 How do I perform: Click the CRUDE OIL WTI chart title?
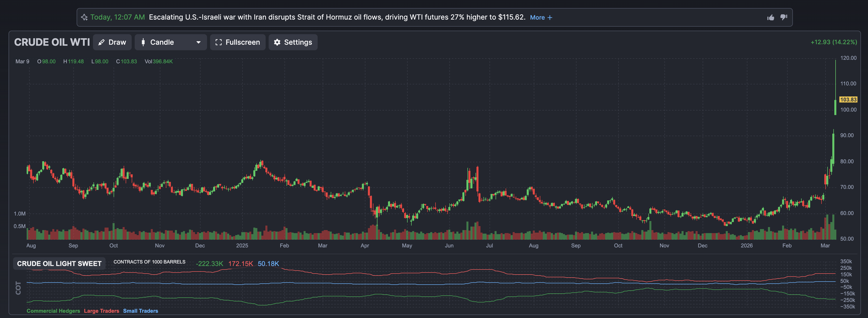(x=52, y=42)
